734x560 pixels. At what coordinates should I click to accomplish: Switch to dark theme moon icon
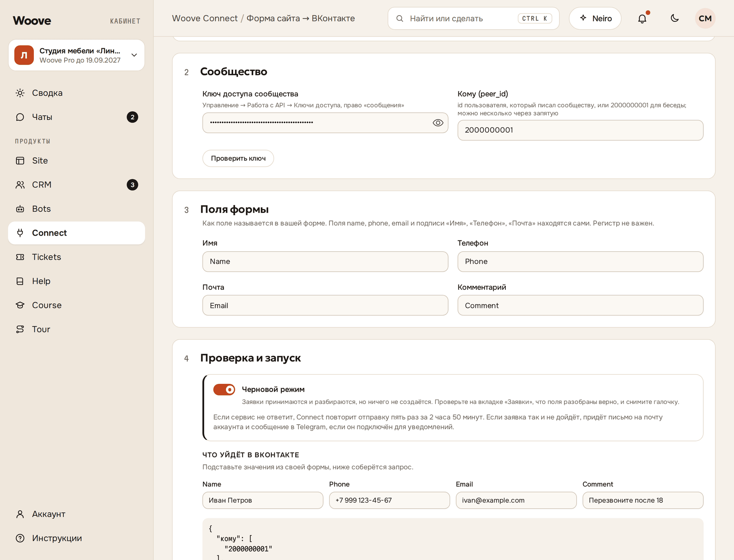coord(675,18)
